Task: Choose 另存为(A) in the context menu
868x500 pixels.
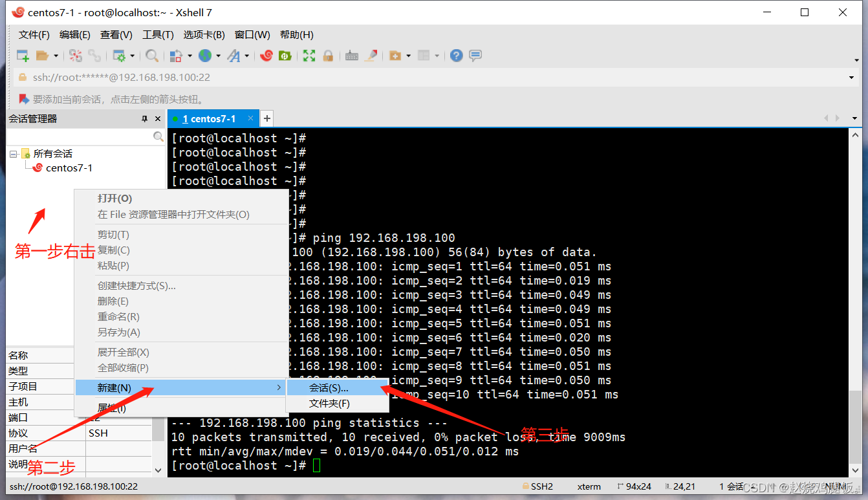Action: [182, 332]
